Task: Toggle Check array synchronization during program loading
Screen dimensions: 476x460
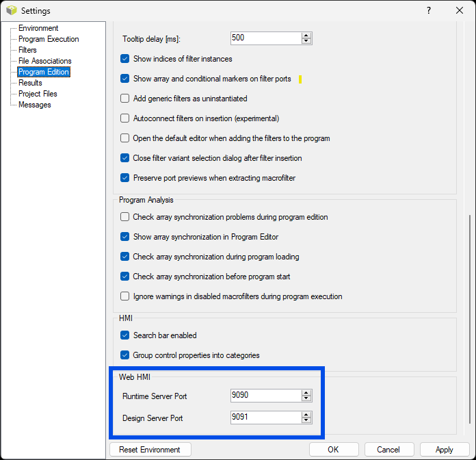Action: pos(124,257)
